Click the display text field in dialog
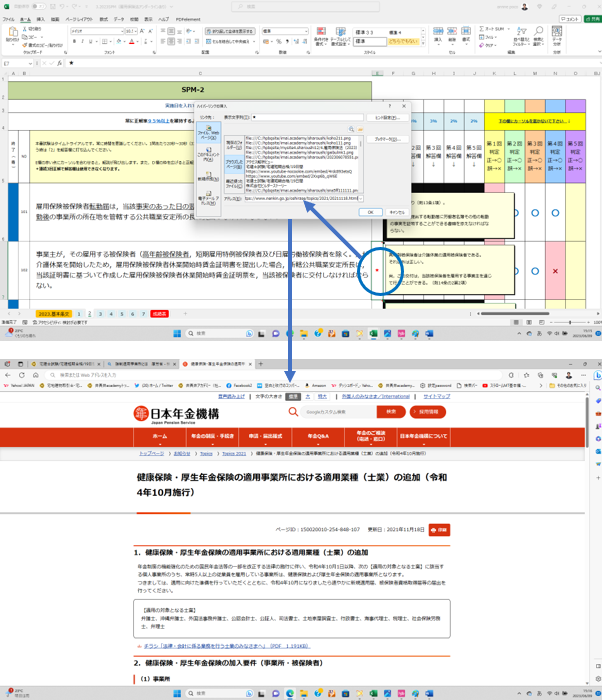This screenshot has height=700, width=602. pyautogui.click(x=307, y=117)
